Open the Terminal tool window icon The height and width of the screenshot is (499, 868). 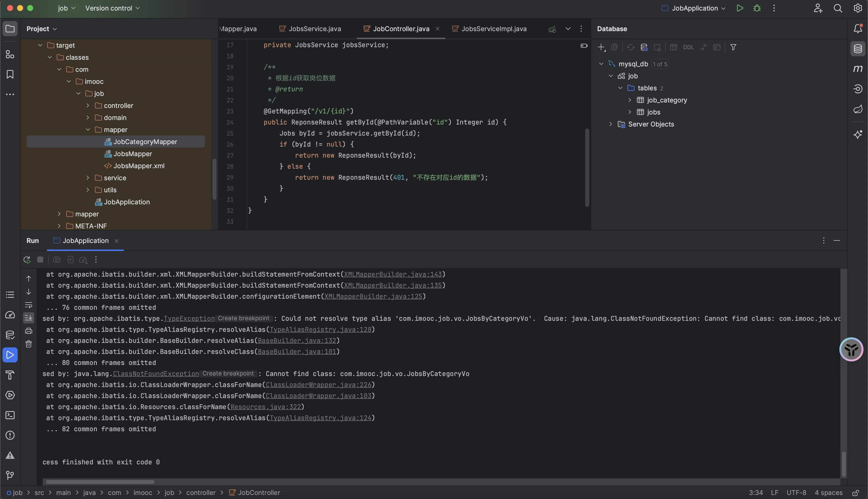coord(10,415)
